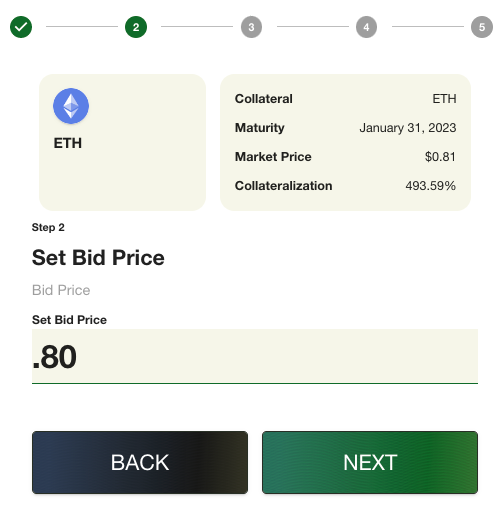Click the Market Price label
The width and height of the screenshot is (503, 513).
tap(273, 157)
